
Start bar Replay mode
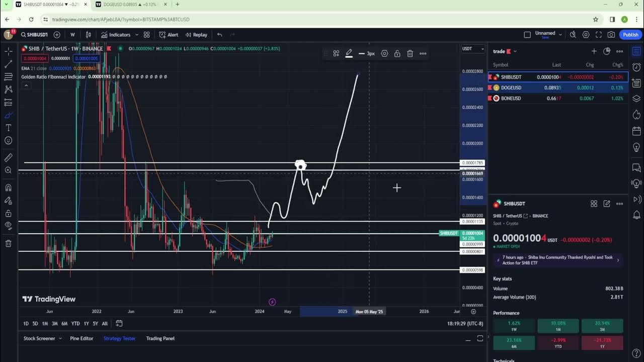tap(196, 35)
